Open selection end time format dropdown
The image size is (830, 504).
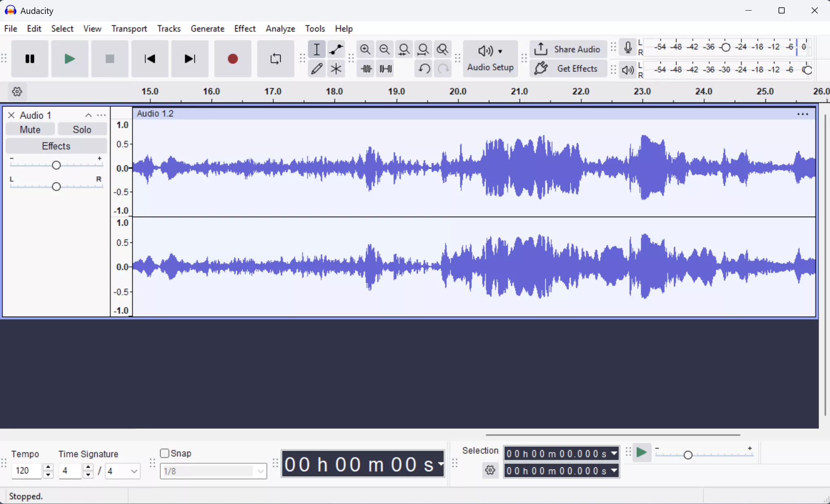(614, 471)
